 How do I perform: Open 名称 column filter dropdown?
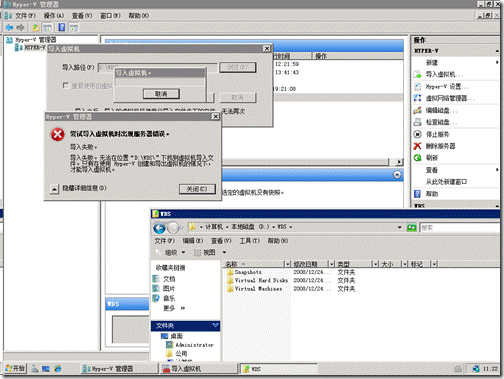coord(288,264)
